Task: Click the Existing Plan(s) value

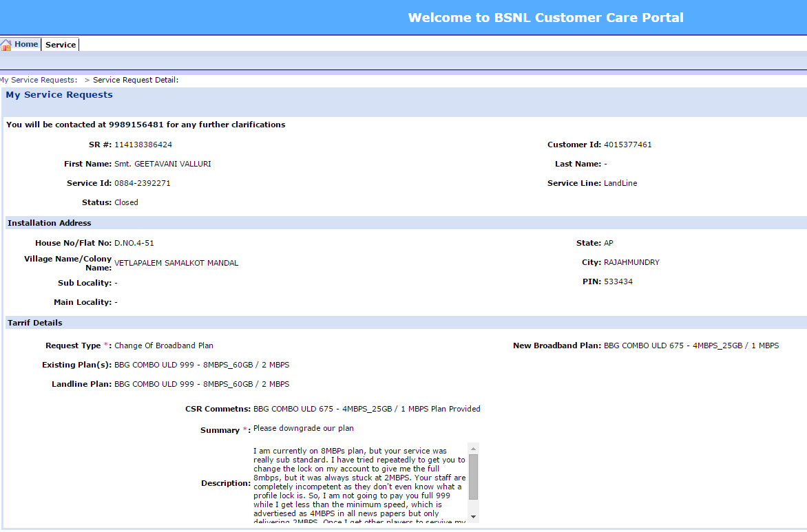Action: tap(202, 365)
